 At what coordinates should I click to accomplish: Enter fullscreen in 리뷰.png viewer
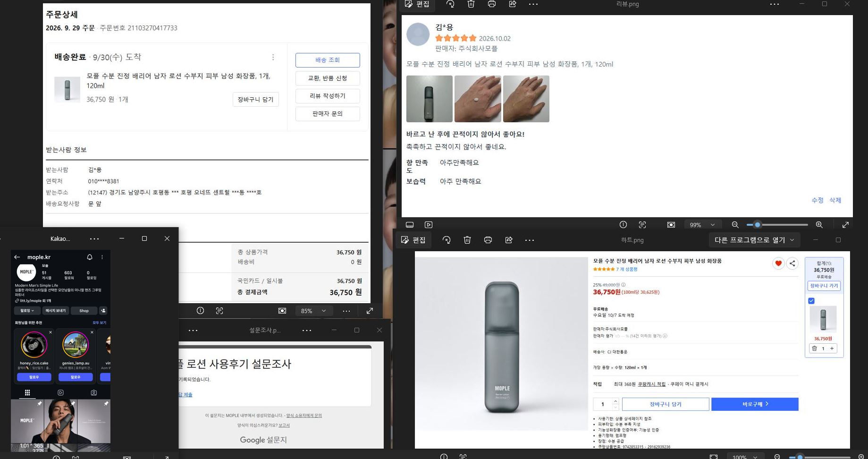(x=846, y=225)
